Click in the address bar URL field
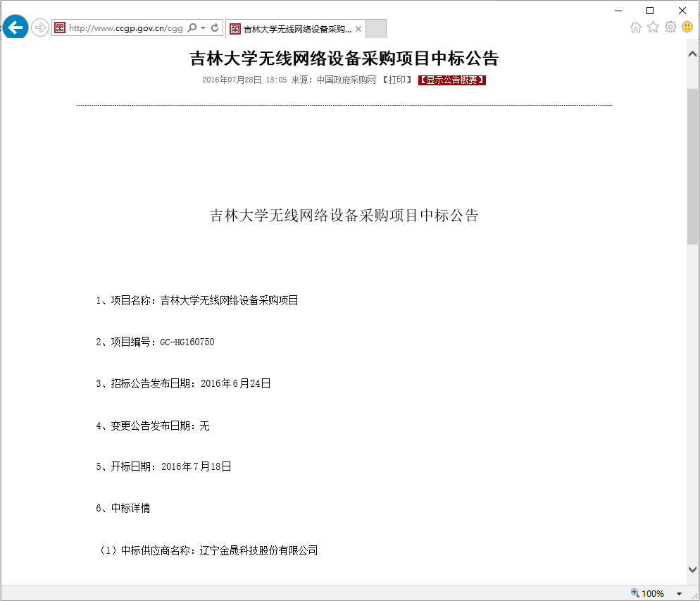 point(123,28)
